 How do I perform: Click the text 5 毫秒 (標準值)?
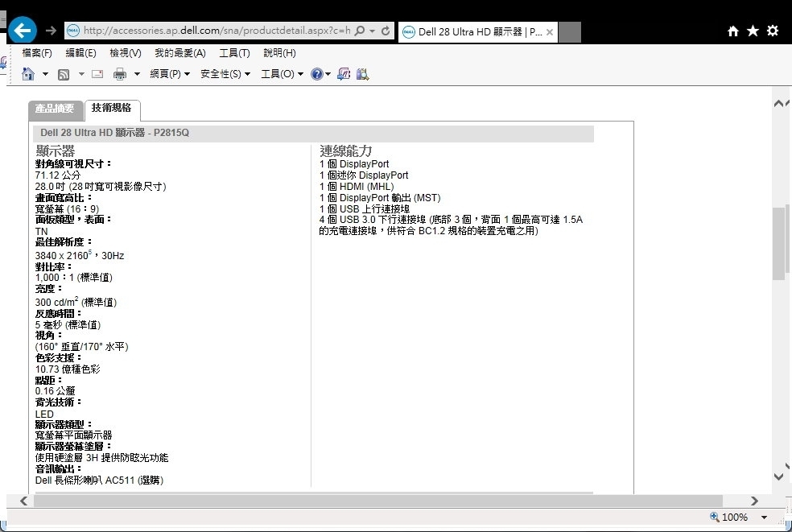coord(68,325)
